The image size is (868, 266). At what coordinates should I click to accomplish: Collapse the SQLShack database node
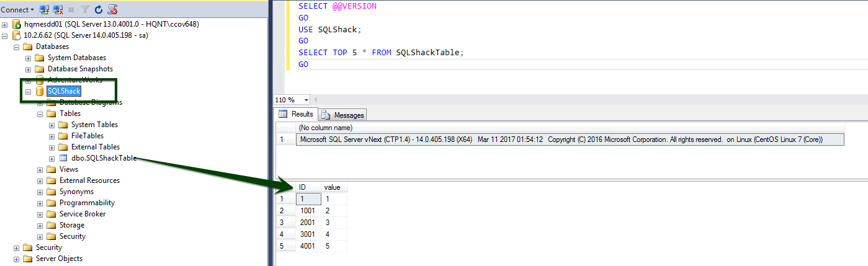point(29,91)
